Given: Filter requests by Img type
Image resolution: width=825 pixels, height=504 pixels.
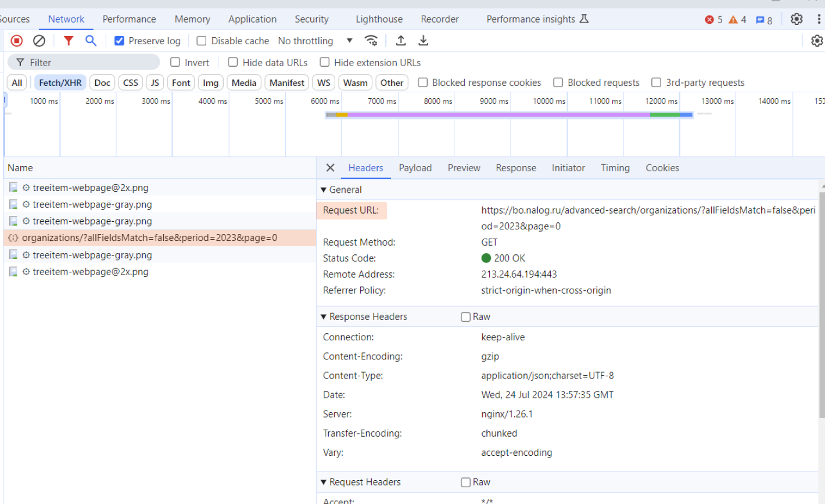Looking at the screenshot, I should (210, 82).
